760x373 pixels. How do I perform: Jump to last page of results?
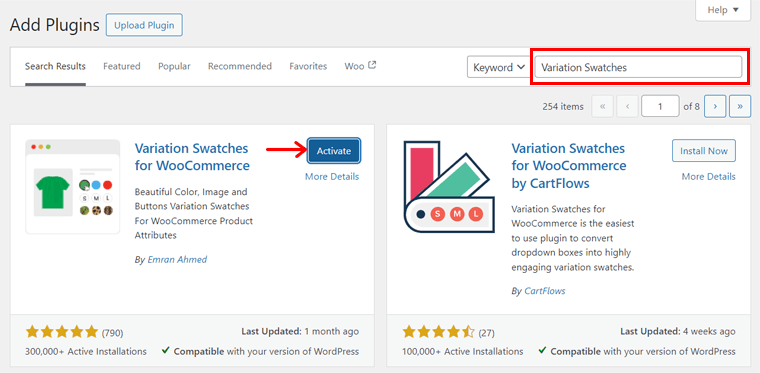coord(740,107)
